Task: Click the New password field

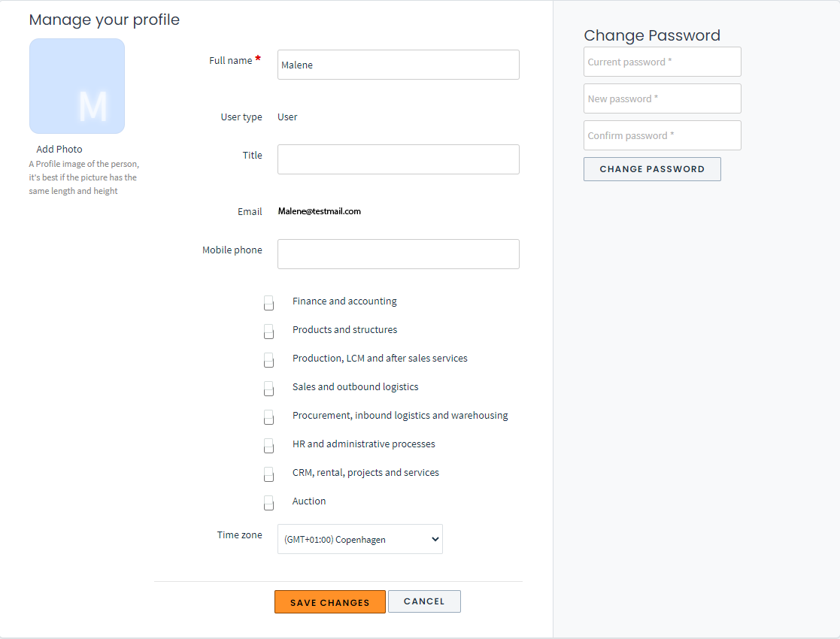Action: click(x=662, y=98)
